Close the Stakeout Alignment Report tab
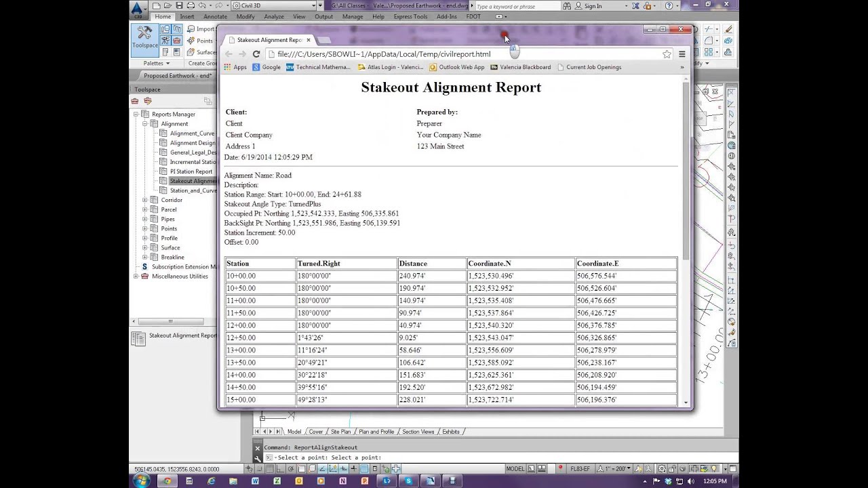The height and width of the screenshot is (488, 868). pyautogui.click(x=308, y=40)
